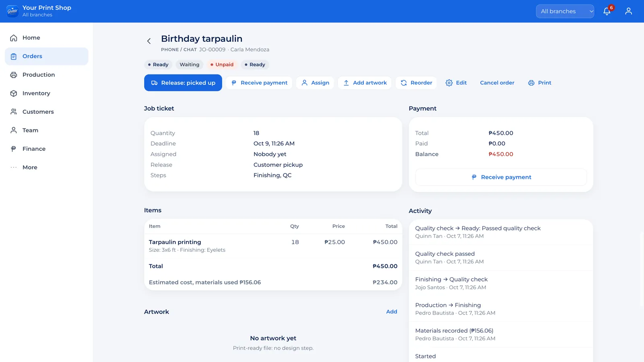This screenshot has width=644, height=362.
Task: Click the Finance peso icon in sidebar
Action: pos(14,149)
